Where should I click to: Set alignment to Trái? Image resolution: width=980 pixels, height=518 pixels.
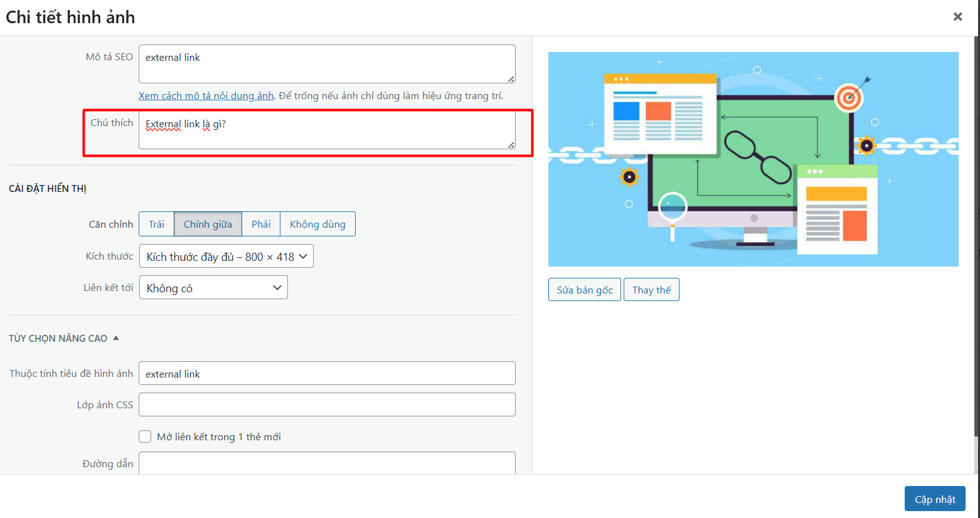tap(156, 224)
